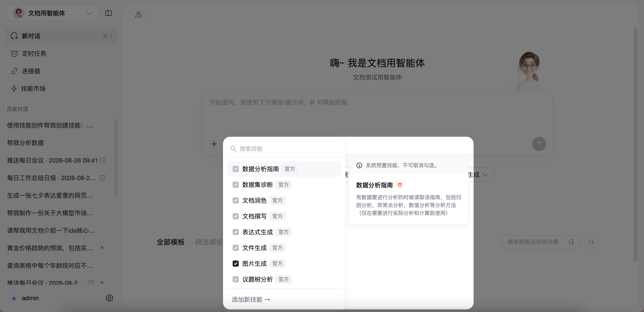Toggle the 文档润色 checkbox

pos(235,200)
